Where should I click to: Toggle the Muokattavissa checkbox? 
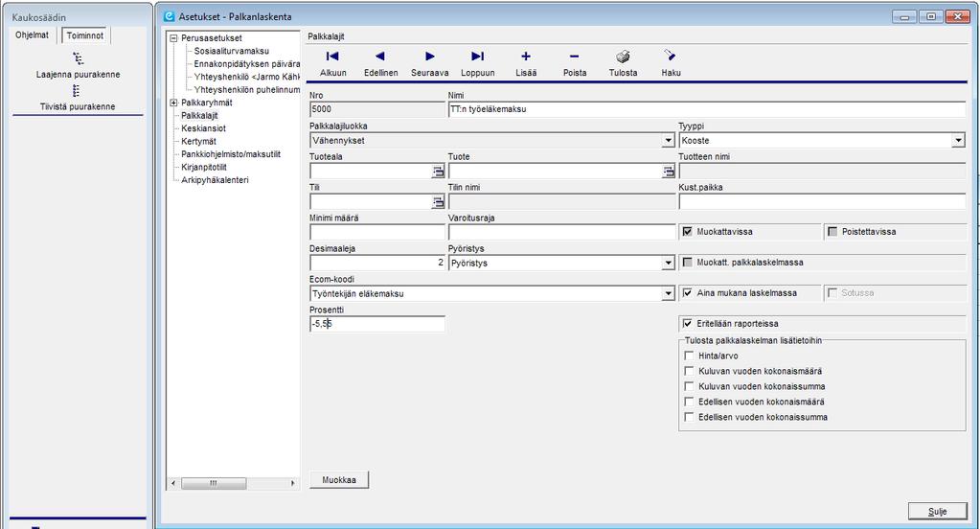[688, 232]
